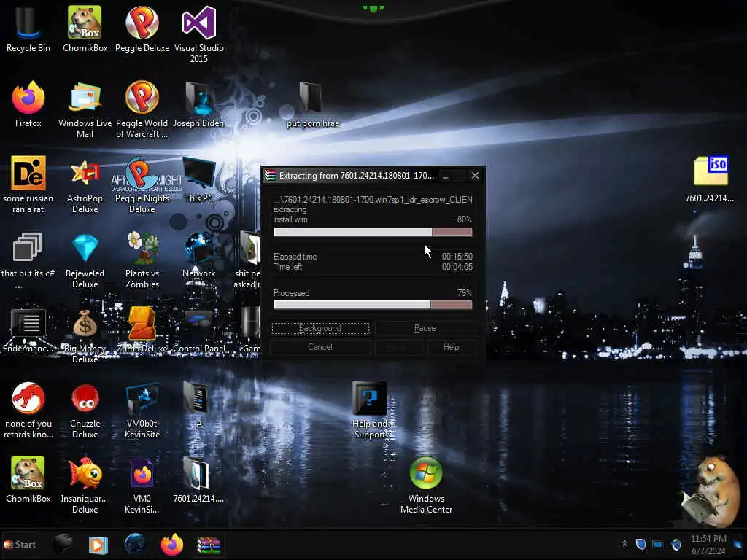Click the install.wim file name text
Screen dimensions: 747x560
290,219
